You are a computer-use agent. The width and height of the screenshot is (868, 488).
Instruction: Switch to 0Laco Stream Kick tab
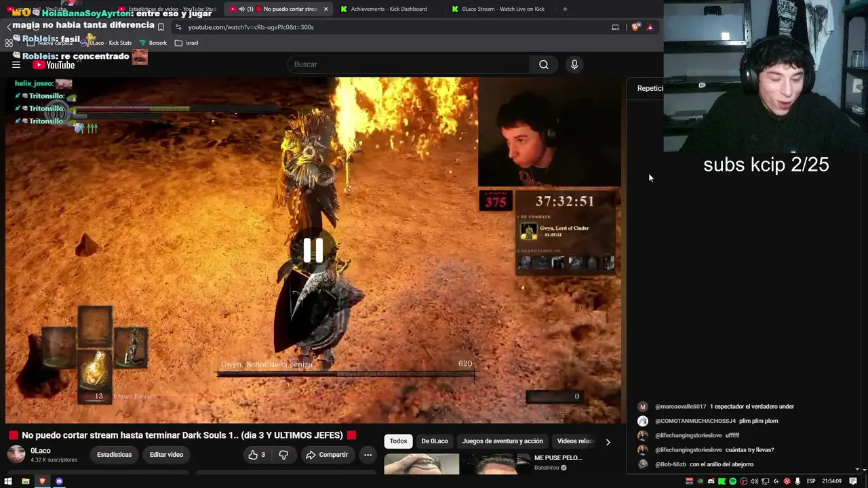[502, 9]
